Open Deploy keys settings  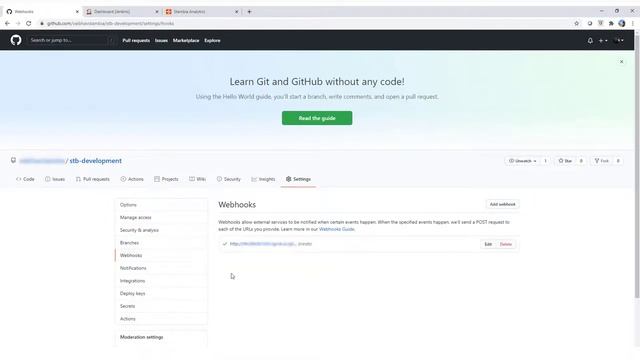(x=161, y=293)
